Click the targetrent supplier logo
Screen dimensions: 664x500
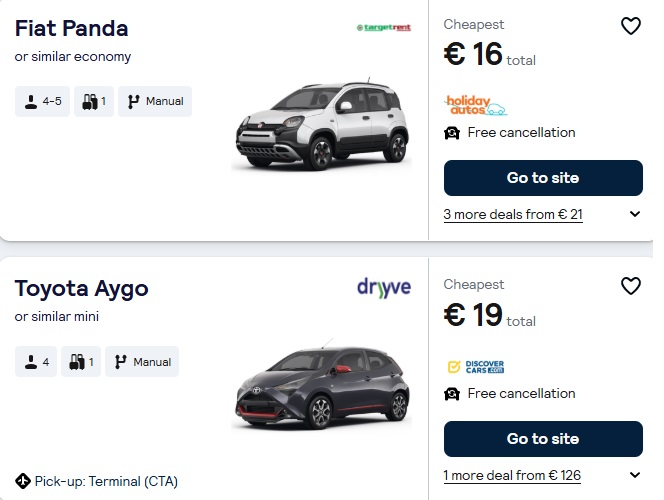tap(383, 28)
